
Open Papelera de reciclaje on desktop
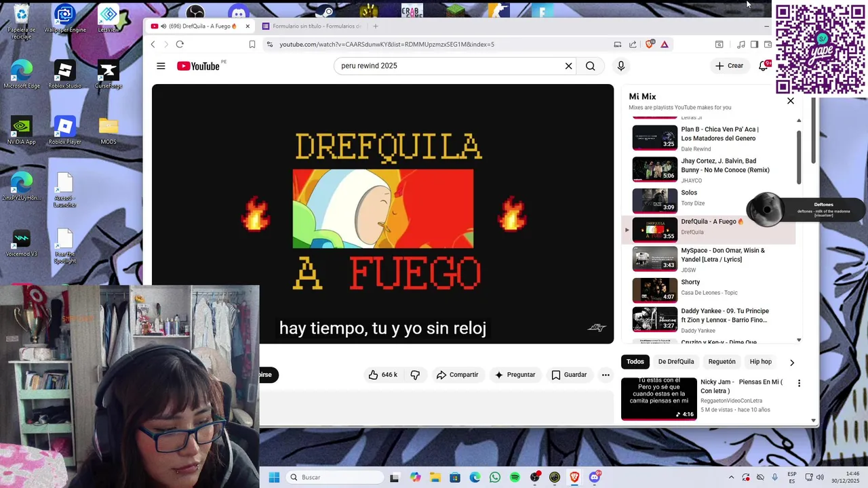point(21,22)
